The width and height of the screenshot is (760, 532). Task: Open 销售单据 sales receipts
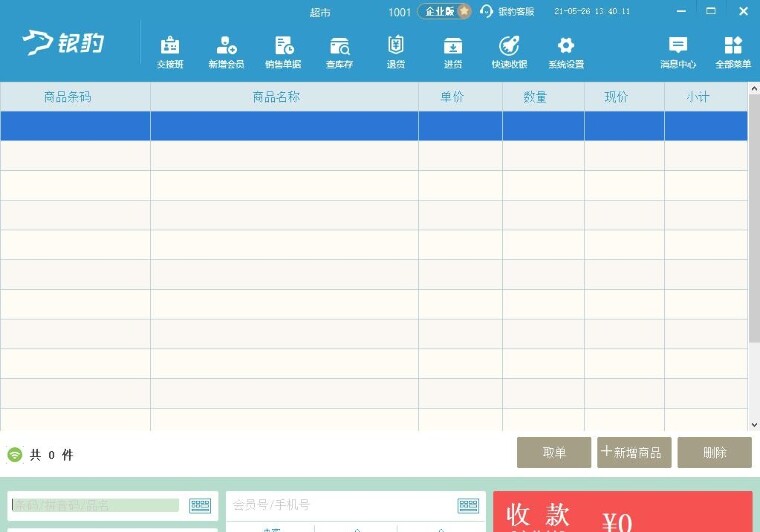[x=283, y=52]
